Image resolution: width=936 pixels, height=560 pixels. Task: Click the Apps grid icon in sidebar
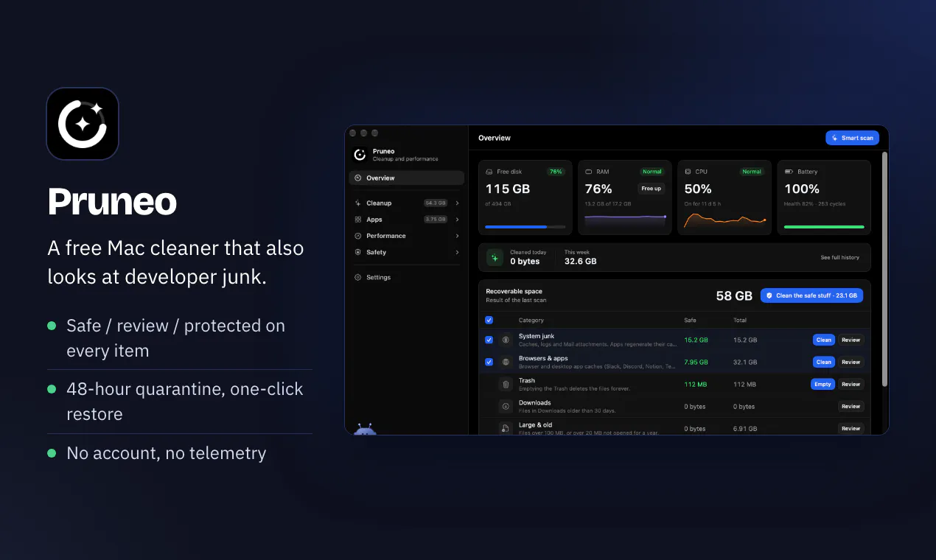(358, 220)
